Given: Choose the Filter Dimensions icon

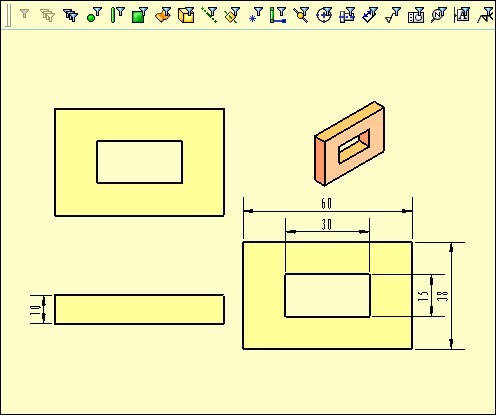Looking at the screenshot, I should [370, 15].
